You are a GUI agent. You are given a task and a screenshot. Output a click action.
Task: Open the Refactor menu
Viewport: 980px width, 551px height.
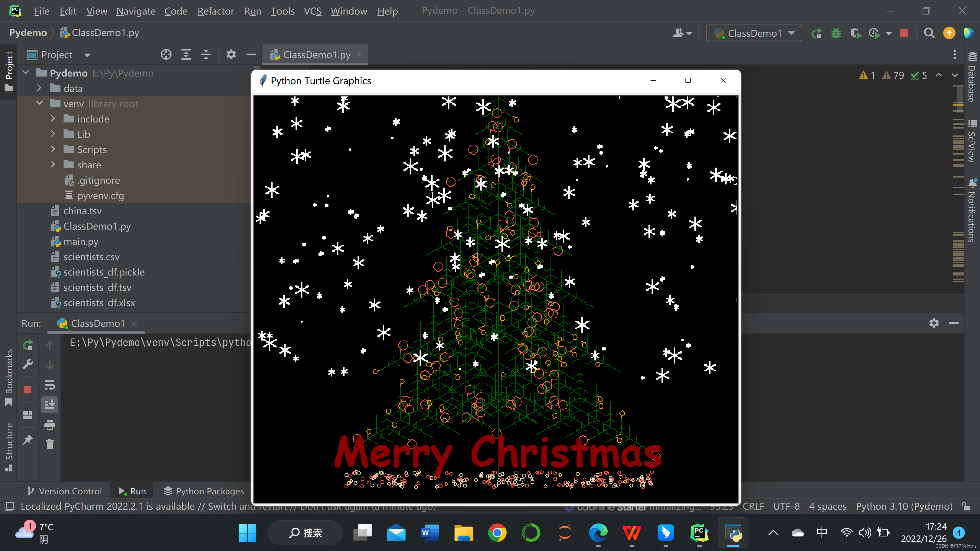pyautogui.click(x=215, y=11)
